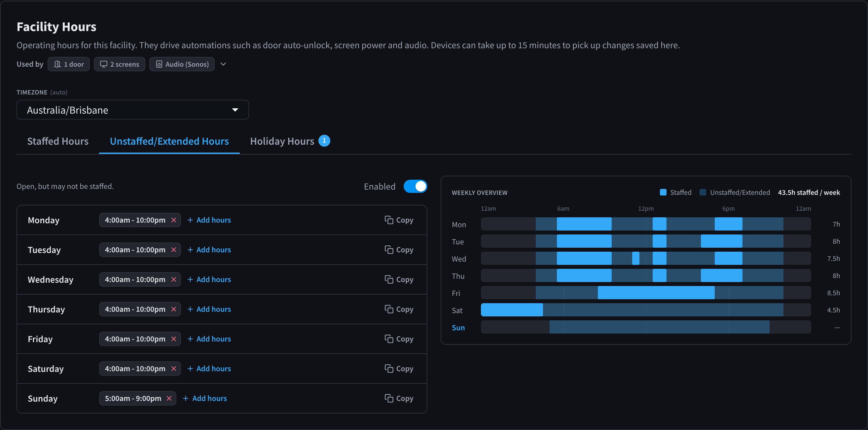This screenshot has width=868, height=430.
Task: Click the Staffed legend color swatch
Action: (663, 193)
